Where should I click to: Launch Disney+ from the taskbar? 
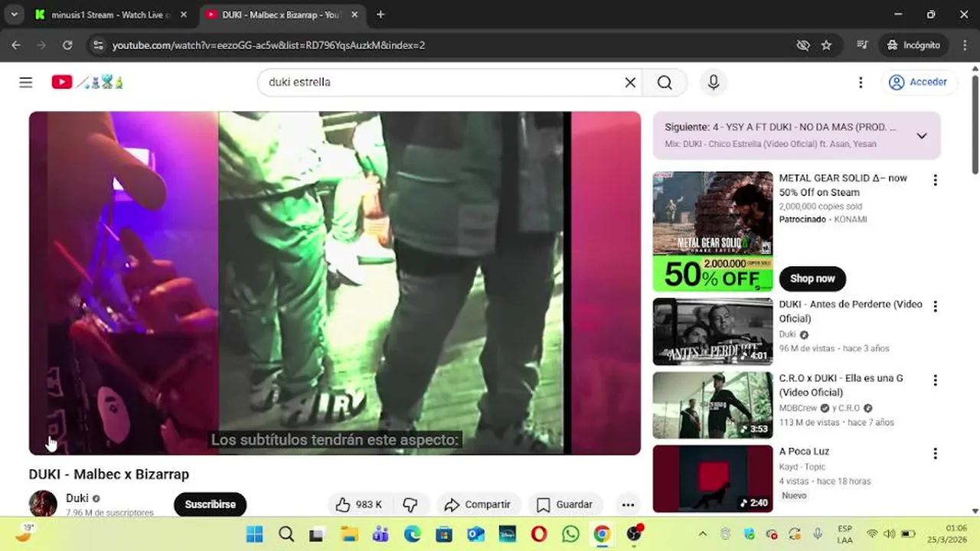pyautogui.click(x=507, y=533)
